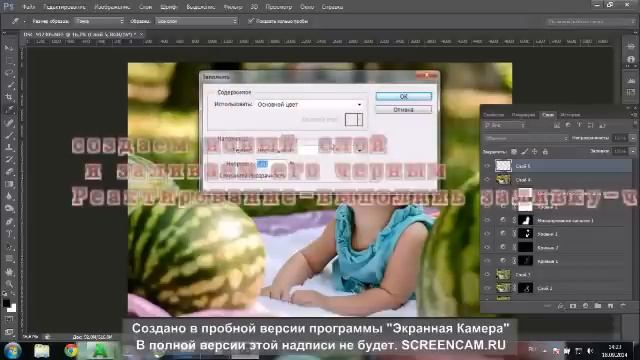Select the Clone Stamp tool
Image resolution: width=640 pixels, height=360 pixels.
[x=9, y=147]
